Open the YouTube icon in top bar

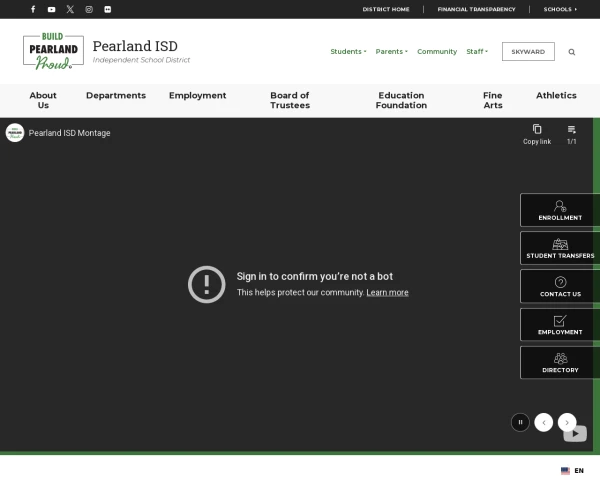tap(52, 9)
